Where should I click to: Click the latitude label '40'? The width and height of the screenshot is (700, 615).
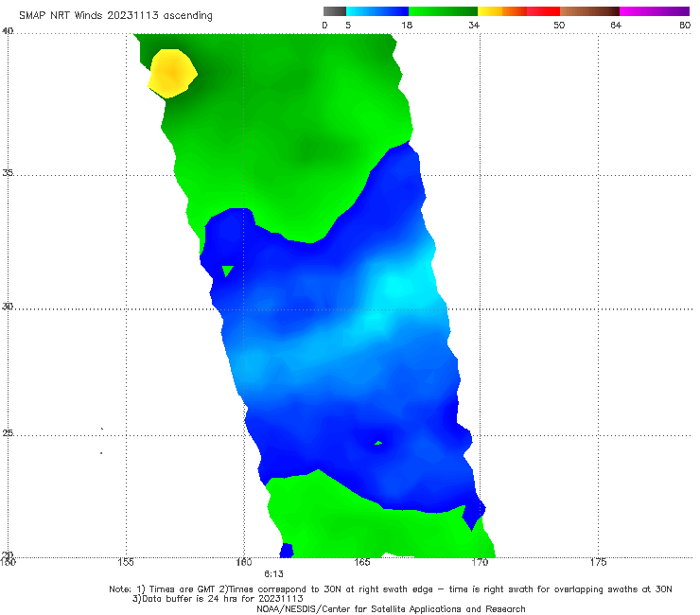[8, 31]
